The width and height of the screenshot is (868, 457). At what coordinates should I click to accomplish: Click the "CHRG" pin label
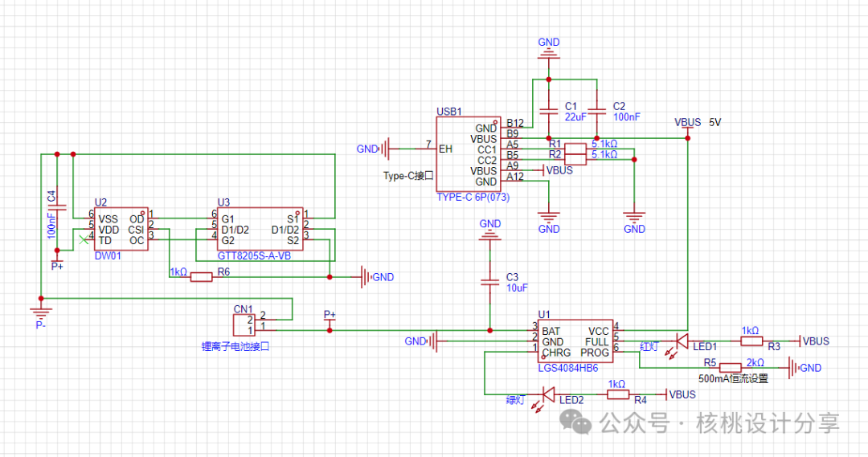tap(556, 353)
